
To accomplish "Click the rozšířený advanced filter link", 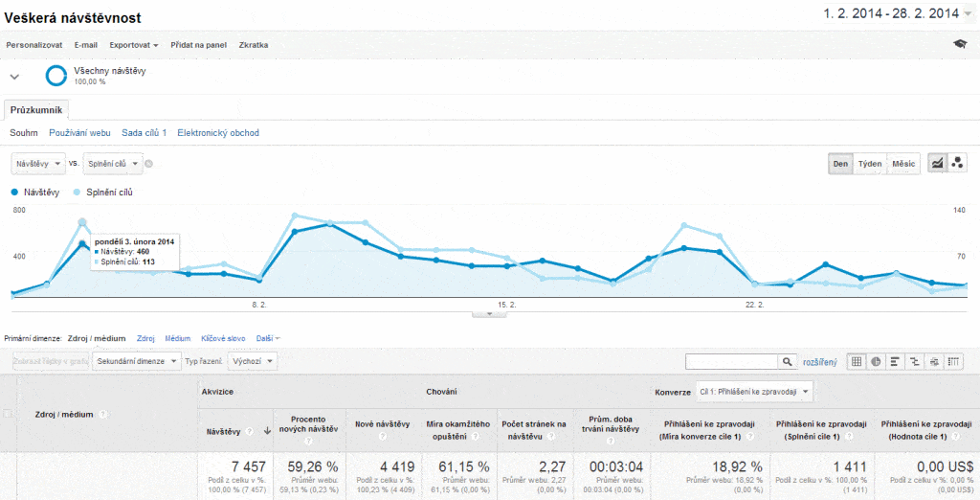I will [819, 361].
